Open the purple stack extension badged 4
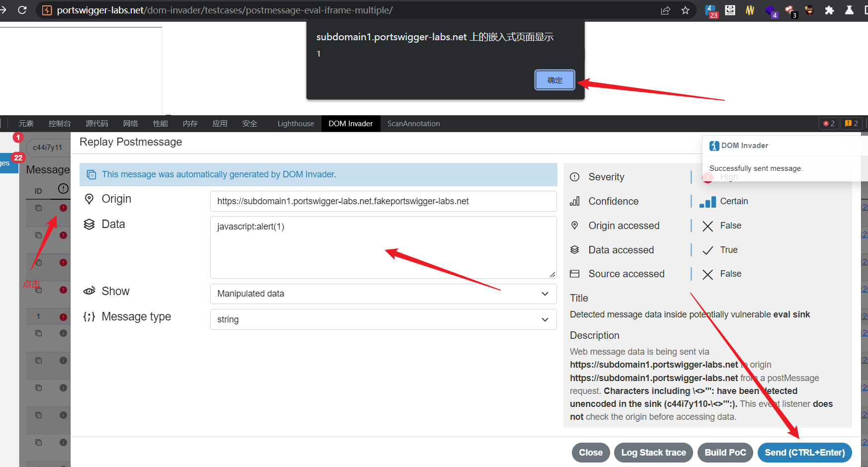This screenshot has height=467, width=868. pyautogui.click(x=771, y=11)
